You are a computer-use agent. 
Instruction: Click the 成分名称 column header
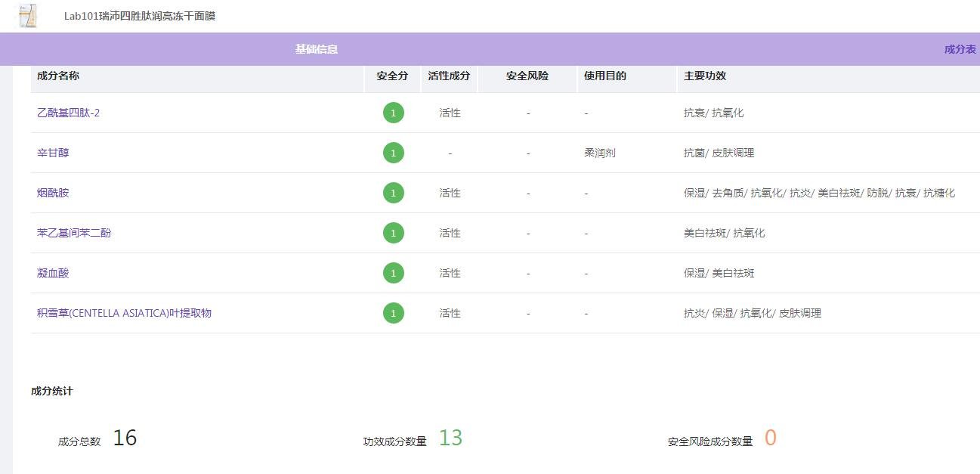(x=58, y=76)
